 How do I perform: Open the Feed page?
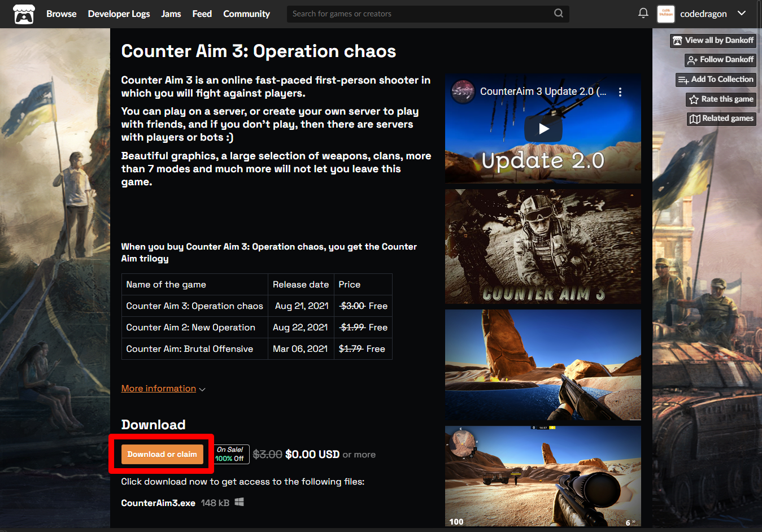click(x=202, y=14)
